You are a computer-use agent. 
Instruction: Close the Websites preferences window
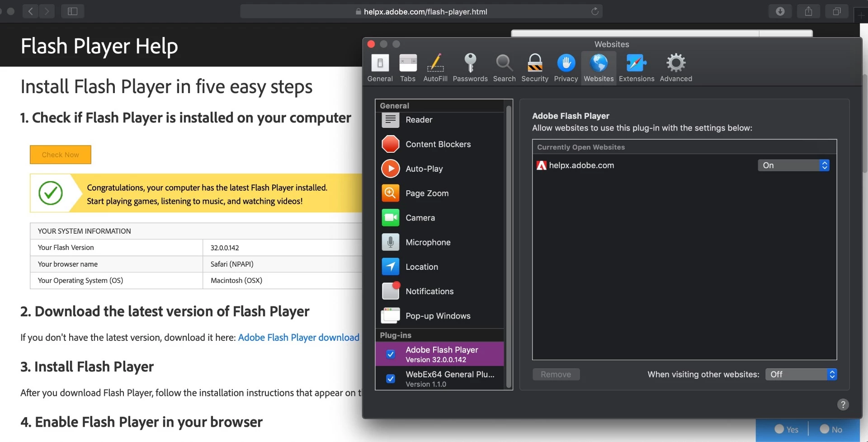pyautogui.click(x=371, y=44)
